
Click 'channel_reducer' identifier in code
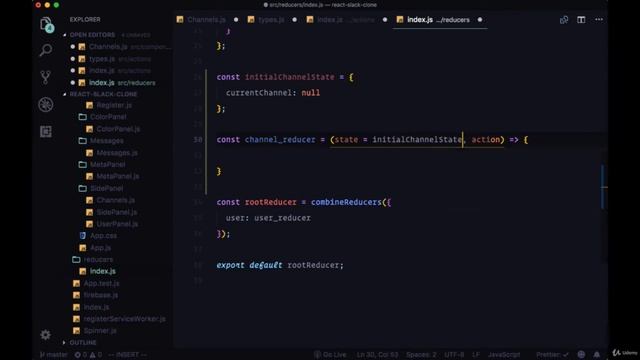click(280, 140)
